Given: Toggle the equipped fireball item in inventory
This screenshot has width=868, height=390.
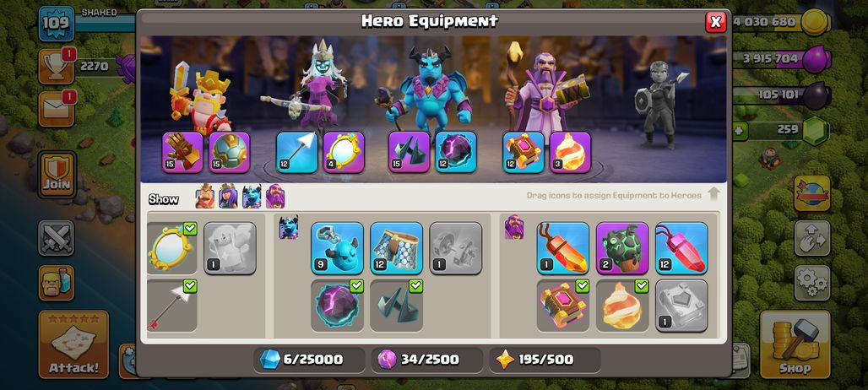Looking at the screenshot, I should pyautogui.click(x=622, y=306).
